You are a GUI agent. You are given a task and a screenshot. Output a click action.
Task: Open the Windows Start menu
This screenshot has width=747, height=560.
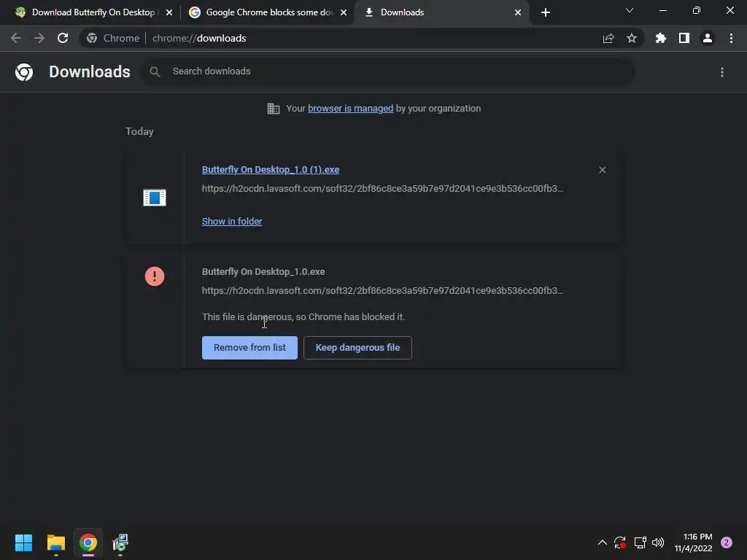pos(24,542)
